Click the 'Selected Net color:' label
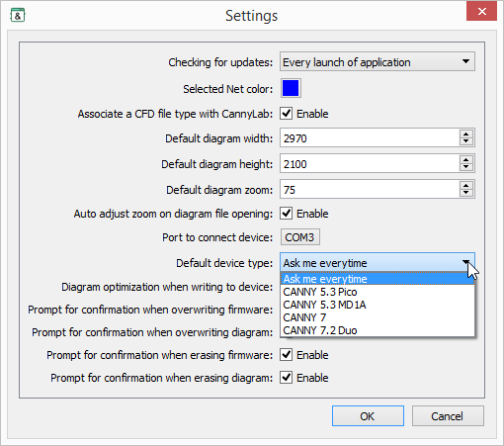The image size is (504, 446). [228, 89]
